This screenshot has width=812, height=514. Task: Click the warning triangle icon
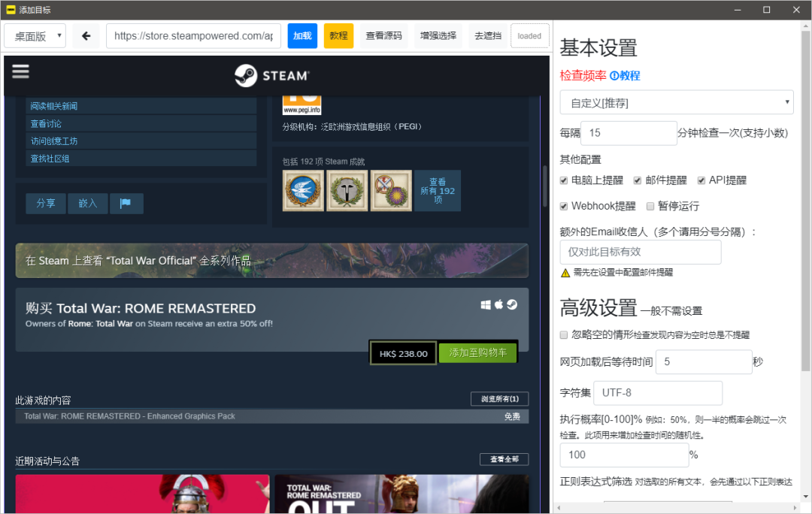coord(565,273)
